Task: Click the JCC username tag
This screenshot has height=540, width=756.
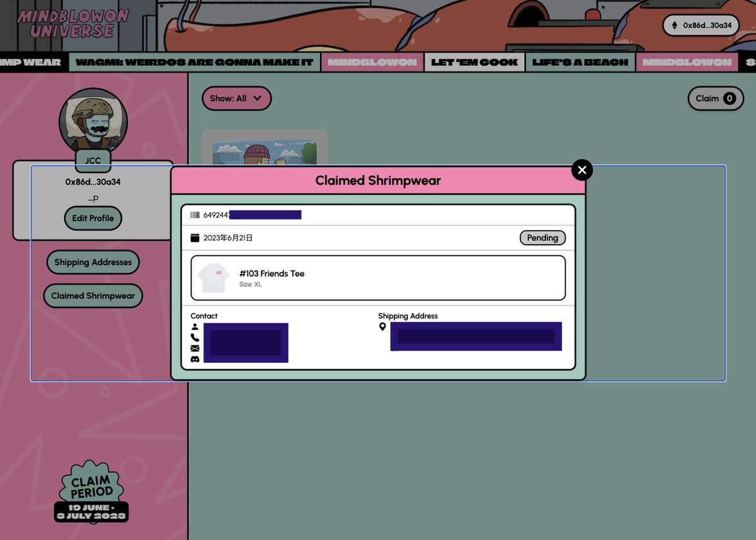Action: [x=93, y=161]
